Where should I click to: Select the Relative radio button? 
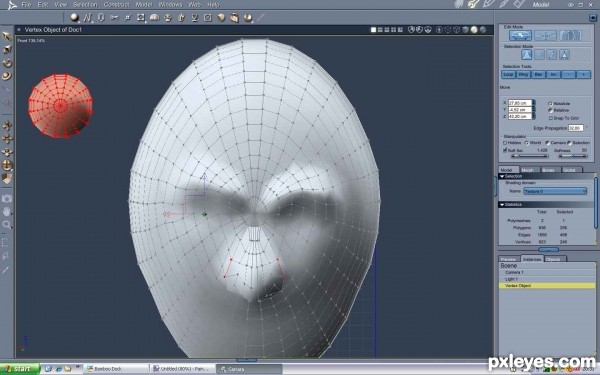click(x=550, y=110)
